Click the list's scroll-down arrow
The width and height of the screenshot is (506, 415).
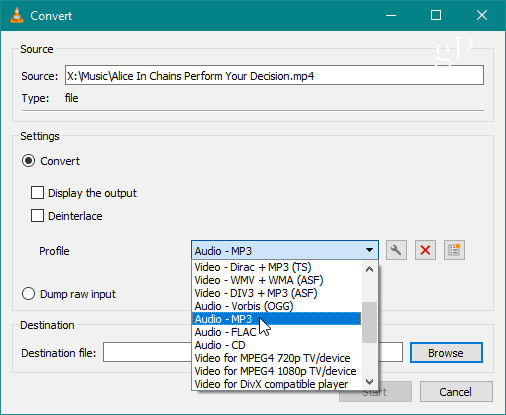(x=369, y=381)
